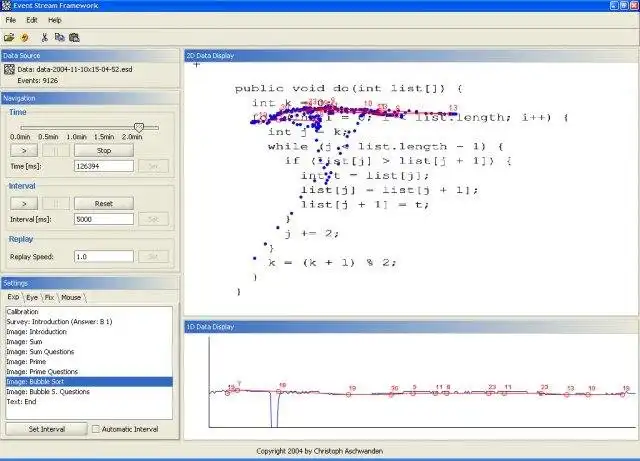Screen dimensions: 640x461
Task: Select Image: Prime Questions list entry
Action: tap(89, 372)
